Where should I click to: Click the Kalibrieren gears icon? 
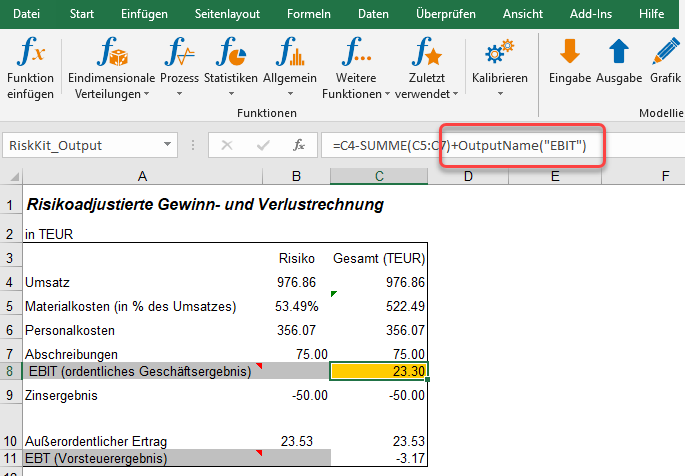[499, 52]
